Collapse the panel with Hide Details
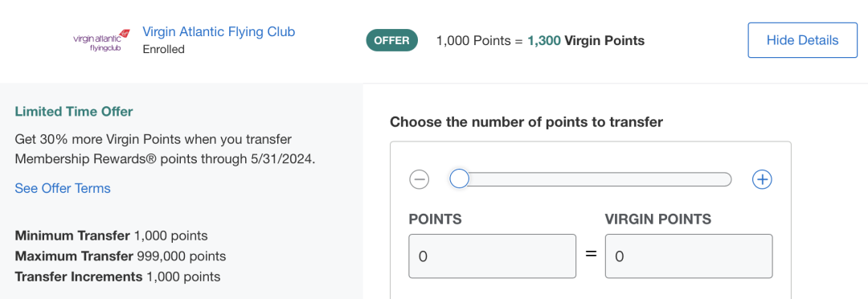This screenshot has height=299, width=868. pyautogui.click(x=802, y=40)
